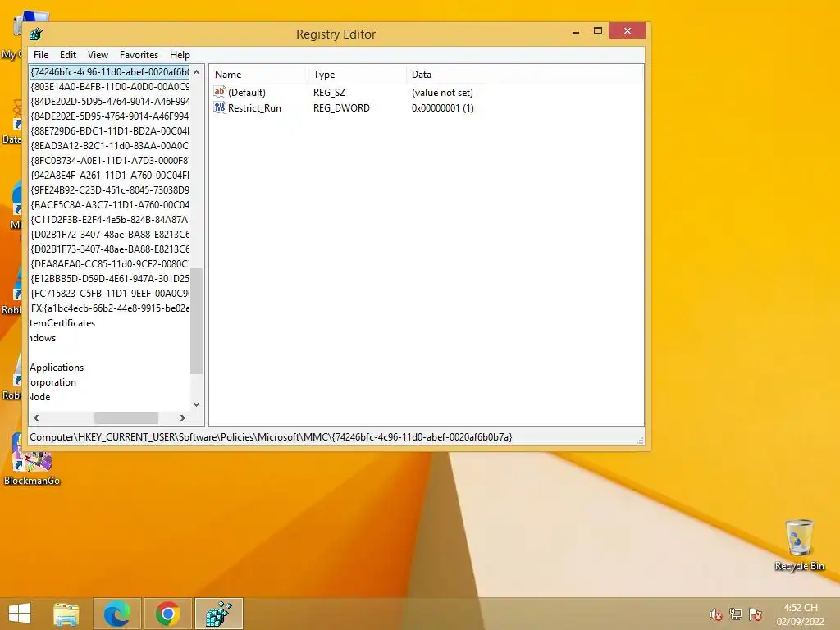Screen dimensions: 840x630
Task: Select key {BACF5C8A-A3C7-11D1-A760-00C04
Action: coord(110,204)
